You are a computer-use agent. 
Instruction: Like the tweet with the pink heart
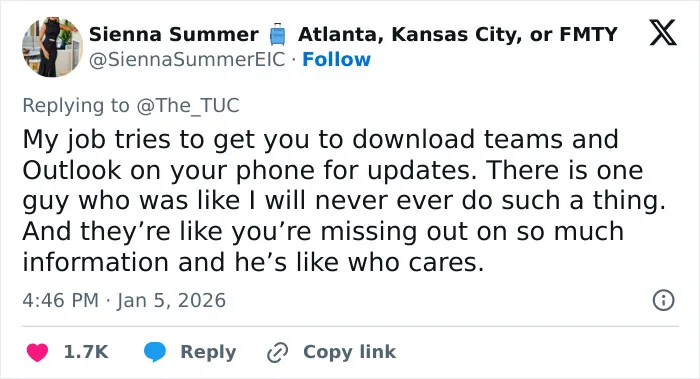38,352
